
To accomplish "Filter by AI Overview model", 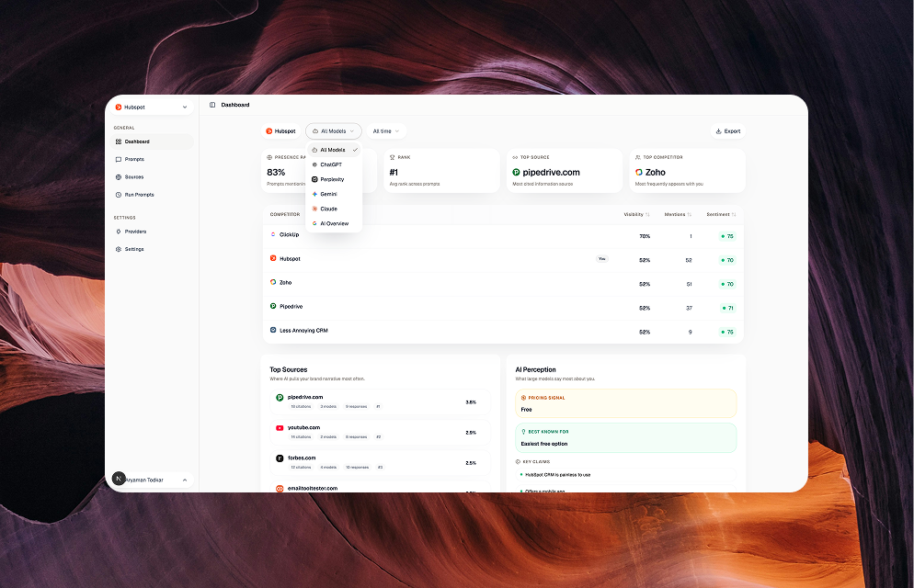I will pos(334,223).
